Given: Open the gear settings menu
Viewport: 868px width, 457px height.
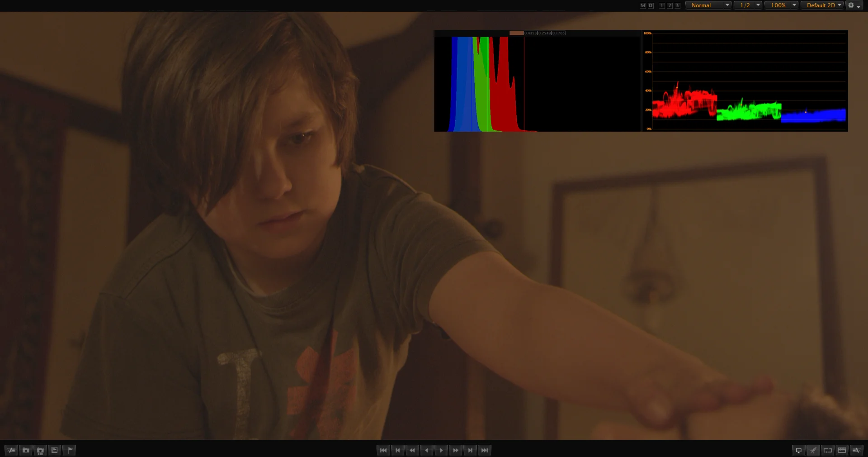Looking at the screenshot, I should coord(854,5).
